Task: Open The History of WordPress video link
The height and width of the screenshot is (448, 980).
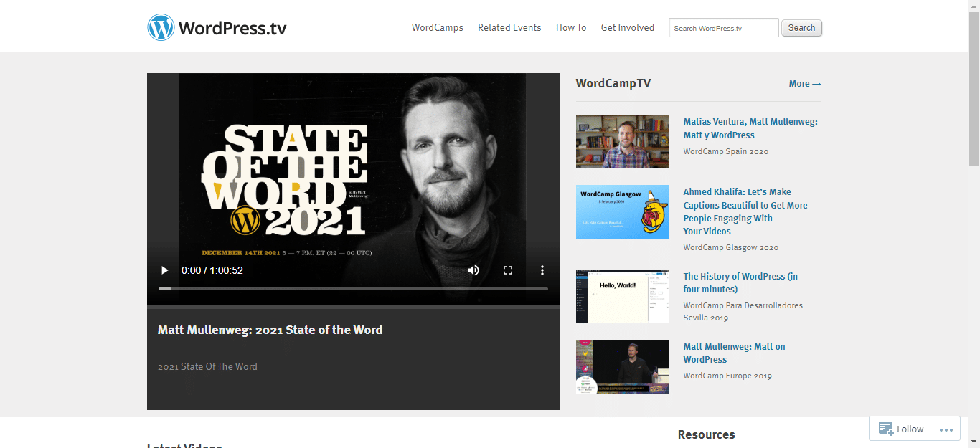Action: (740, 282)
